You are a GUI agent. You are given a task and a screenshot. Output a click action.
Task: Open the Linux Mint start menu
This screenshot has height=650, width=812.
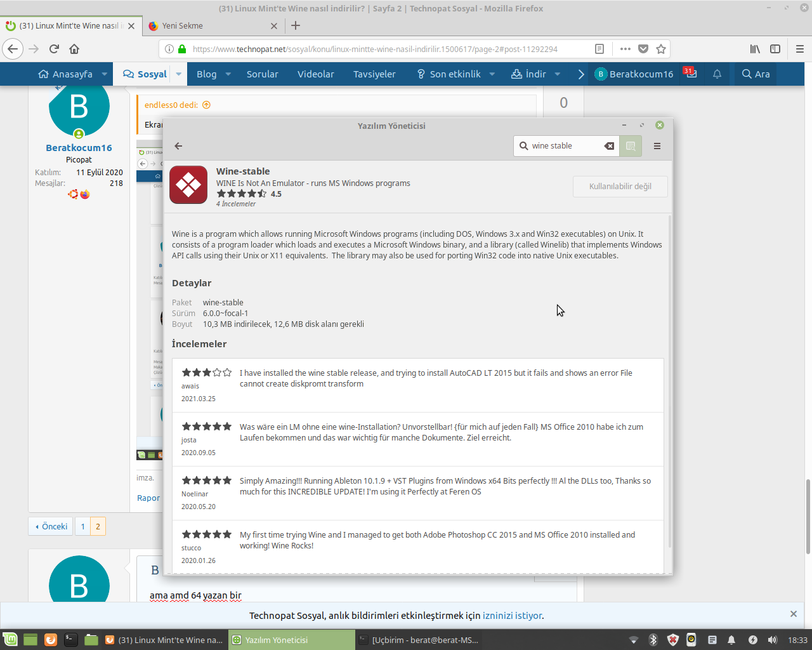pos(10,640)
